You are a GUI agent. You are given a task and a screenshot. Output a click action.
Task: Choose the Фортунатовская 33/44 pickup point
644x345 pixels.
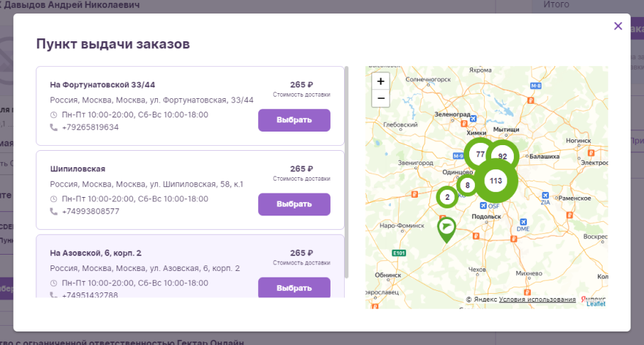point(294,120)
